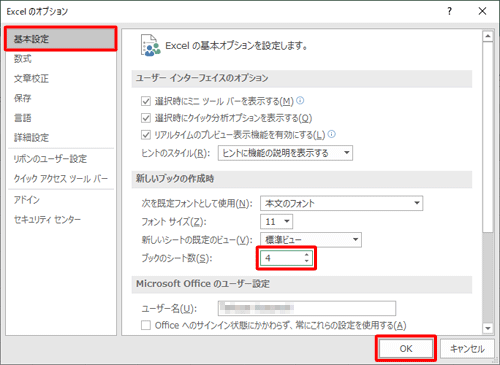
Task: Click the Excel options header icon
Action: [x=150, y=45]
